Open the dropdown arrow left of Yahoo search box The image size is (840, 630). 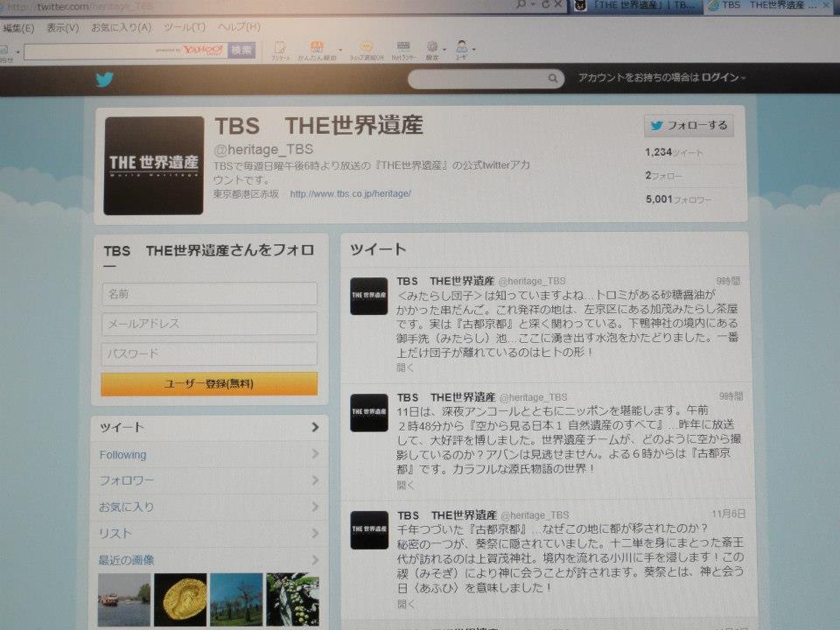coord(17,52)
